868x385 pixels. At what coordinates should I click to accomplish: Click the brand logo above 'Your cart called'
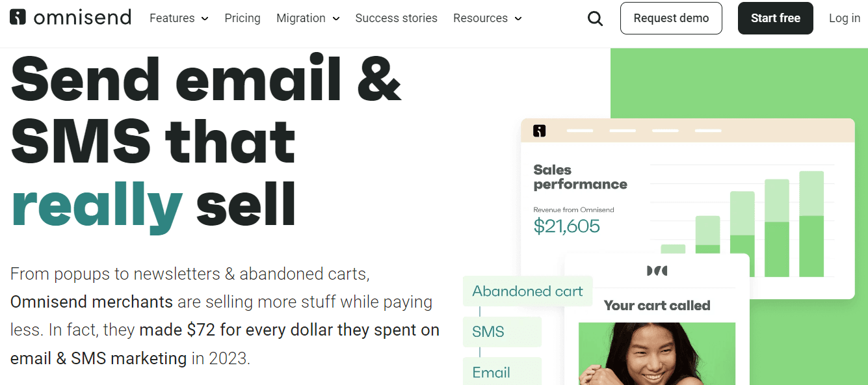657,271
